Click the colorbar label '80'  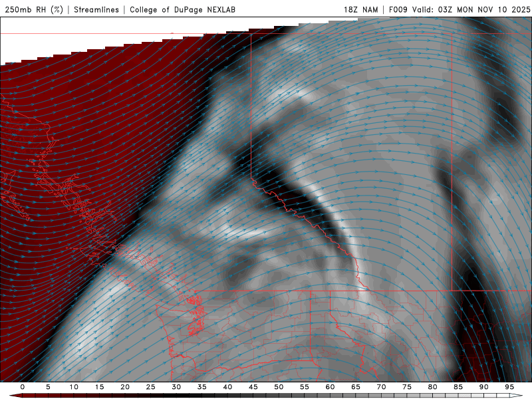coord(432,387)
